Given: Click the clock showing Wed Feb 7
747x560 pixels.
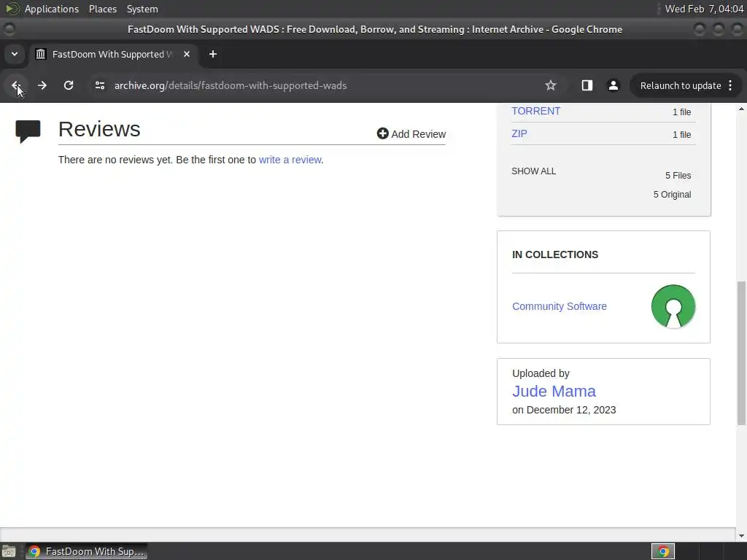Looking at the screenshot, I should 704,9.
